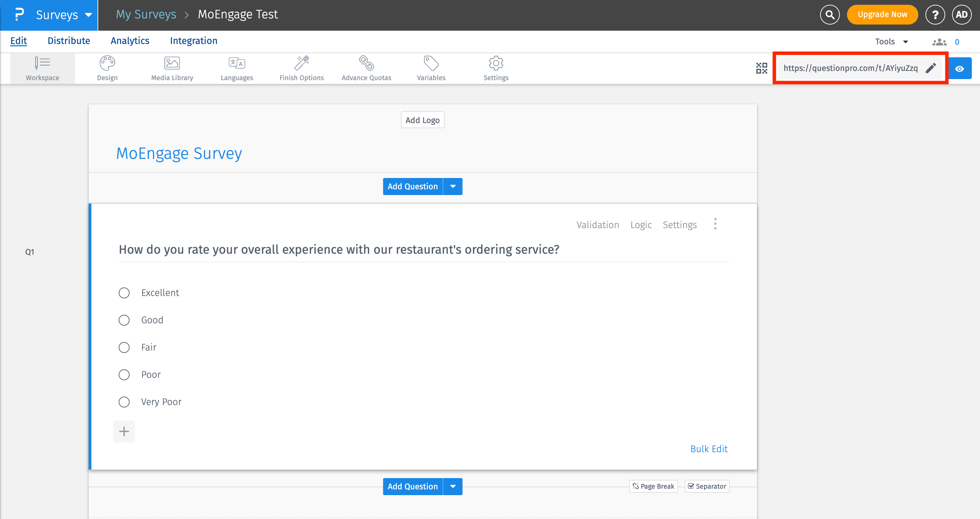Image resolution: width=980 pixels, height=519 pixels.
Task: Click the QuestionPro P logo
Action: click(x=19, y=14)
